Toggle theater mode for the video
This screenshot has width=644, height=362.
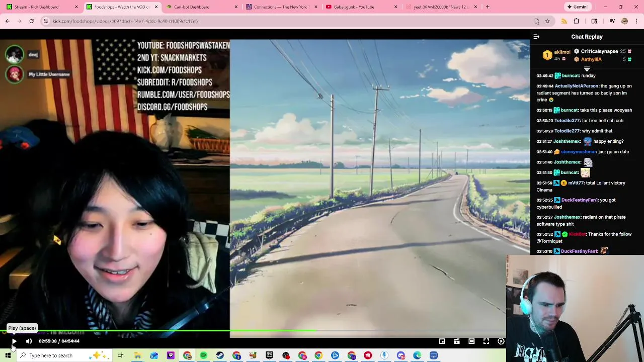(471, 341)
